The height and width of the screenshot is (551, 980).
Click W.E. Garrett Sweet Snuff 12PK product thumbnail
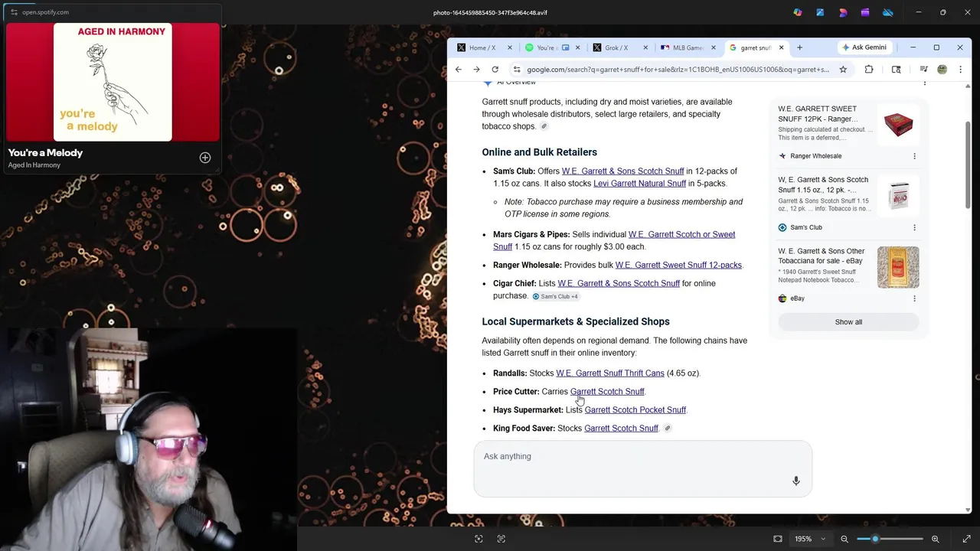898,124
